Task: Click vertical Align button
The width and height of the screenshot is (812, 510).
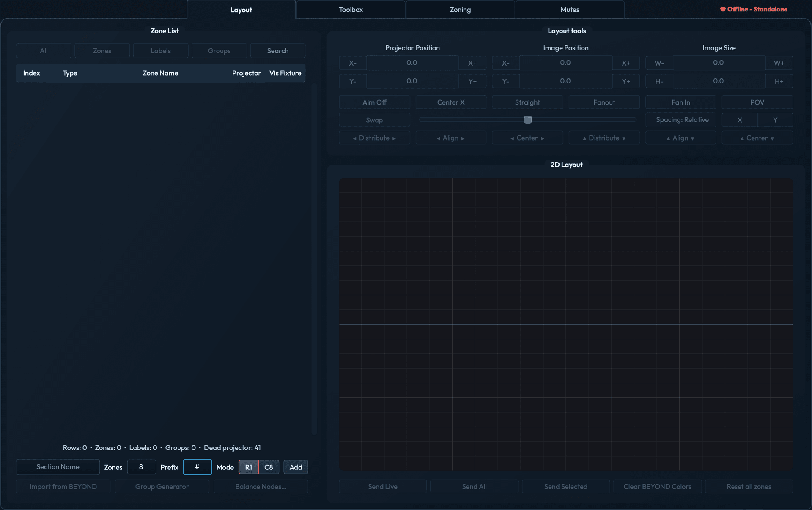Action: [680, 138]
